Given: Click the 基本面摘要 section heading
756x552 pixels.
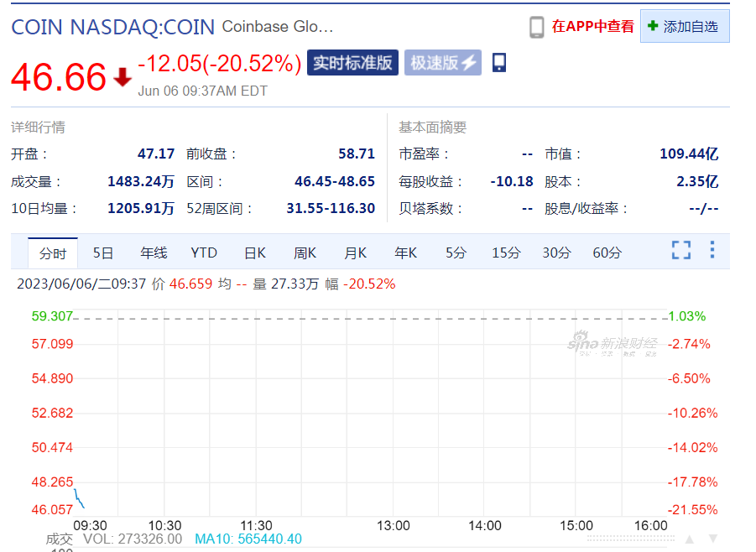Looking at the screenshot, I should 432,128.
